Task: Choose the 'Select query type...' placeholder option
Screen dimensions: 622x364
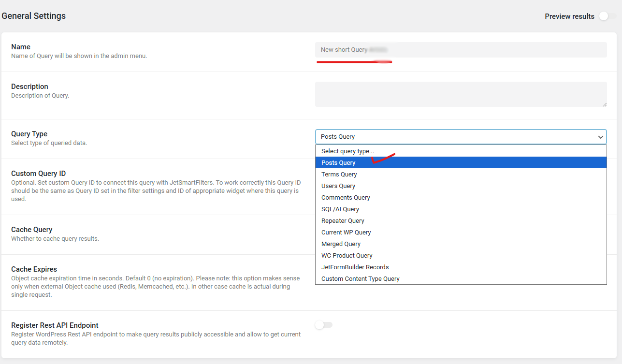Action: (x=347, y=151)
